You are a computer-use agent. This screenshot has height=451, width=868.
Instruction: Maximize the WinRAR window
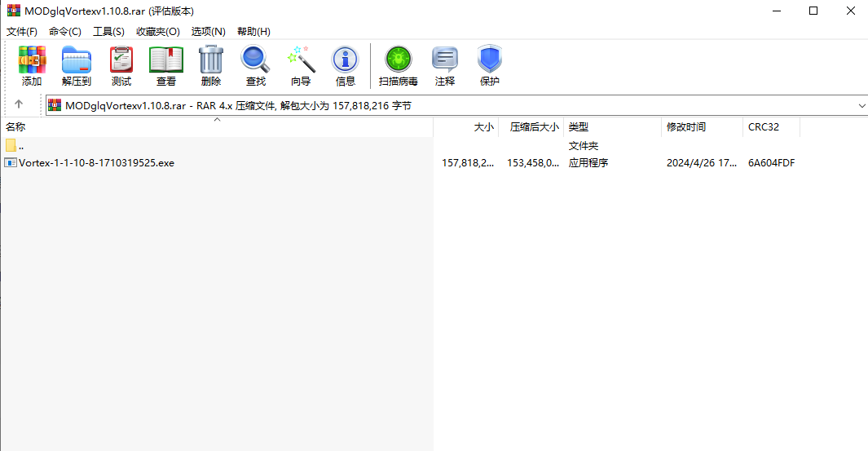pos(813,11)
